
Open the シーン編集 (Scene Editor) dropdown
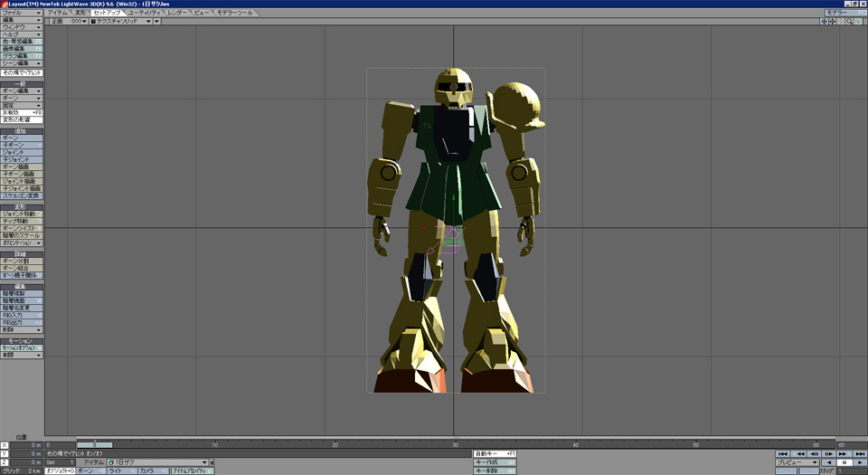point(22,63)
